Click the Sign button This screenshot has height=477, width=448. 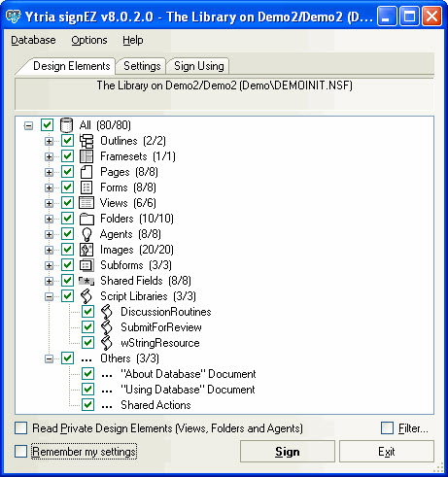click(288, 451)
